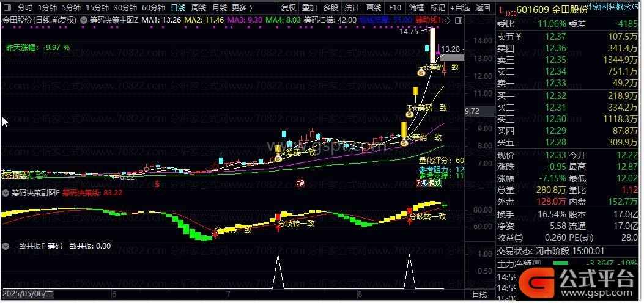This screenshot has width=644, height=303.
Task: Click the 2025/05/06/二 date label
Action: click(x=28, y=294)
